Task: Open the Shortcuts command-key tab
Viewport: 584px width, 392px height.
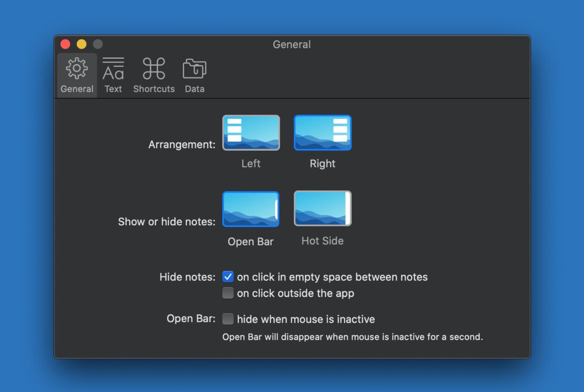Action: [x=154, y=75]
